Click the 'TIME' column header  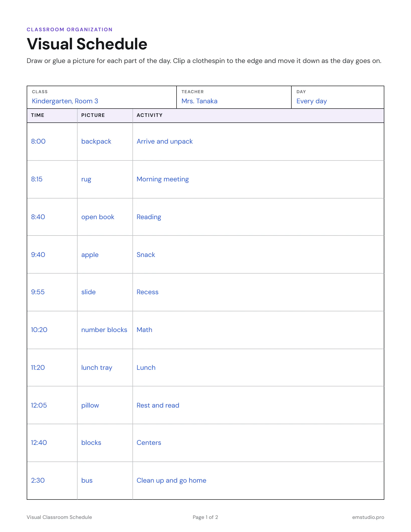(x=52, y=116)
